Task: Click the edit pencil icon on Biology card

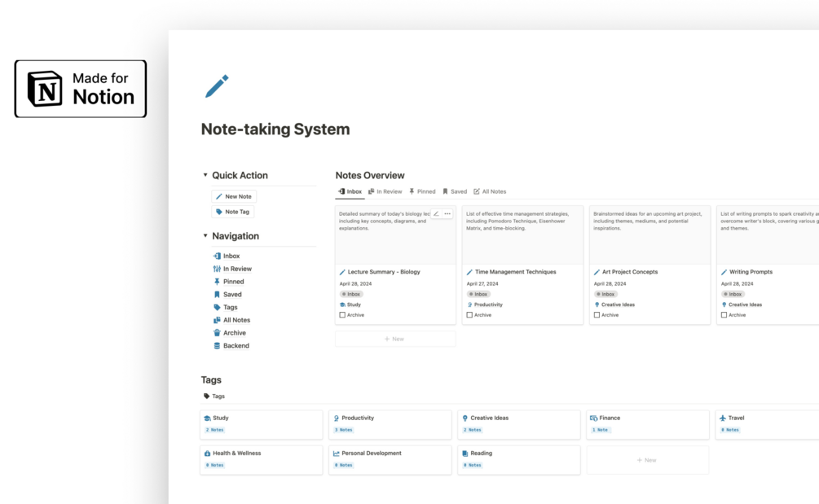Action: coord(436,213)
